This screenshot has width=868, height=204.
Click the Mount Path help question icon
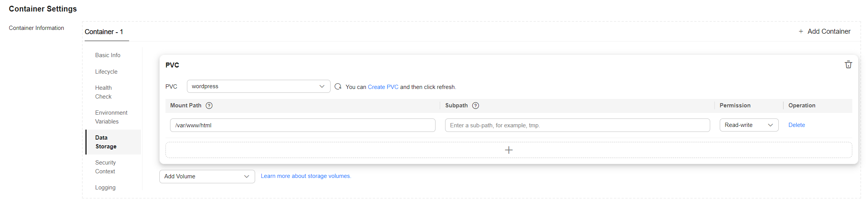(209, 105)
